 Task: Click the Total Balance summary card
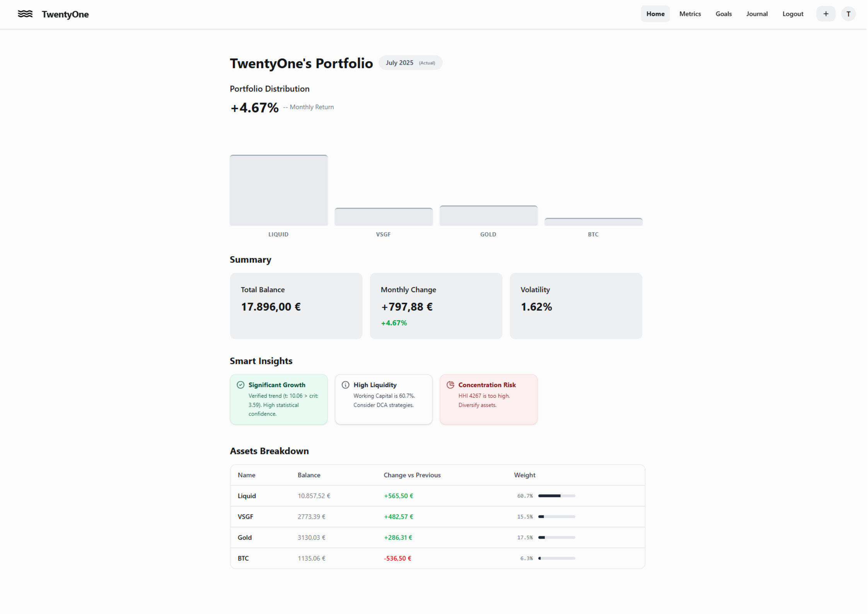pyautogui.click(x=296, y=306)
